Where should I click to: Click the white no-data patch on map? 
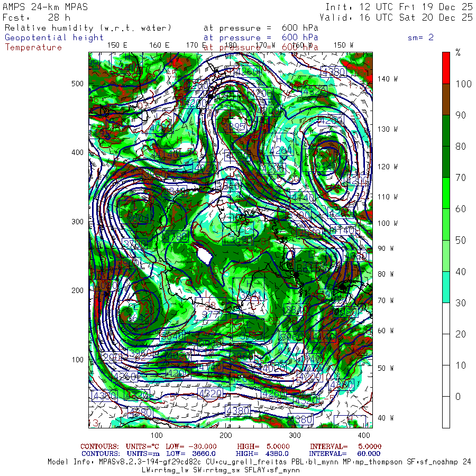coord(204,255)
